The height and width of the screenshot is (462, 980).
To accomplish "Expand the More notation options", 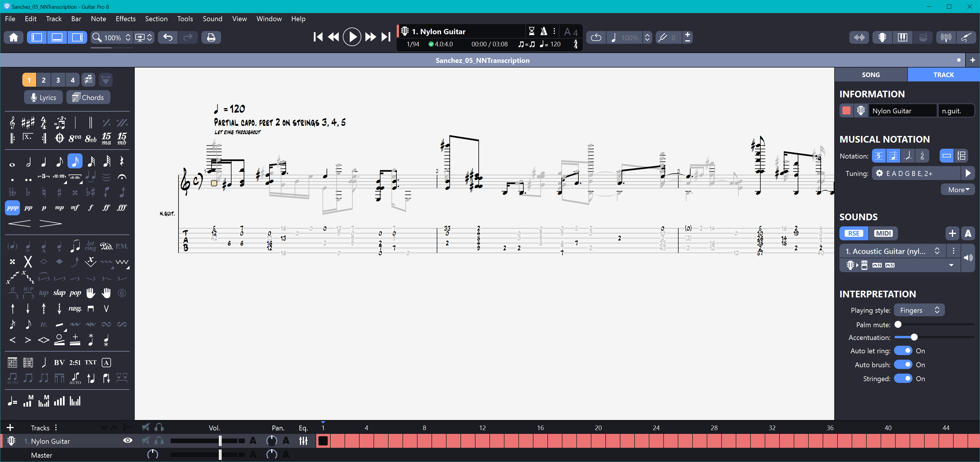I will click(x=958, y=190).
